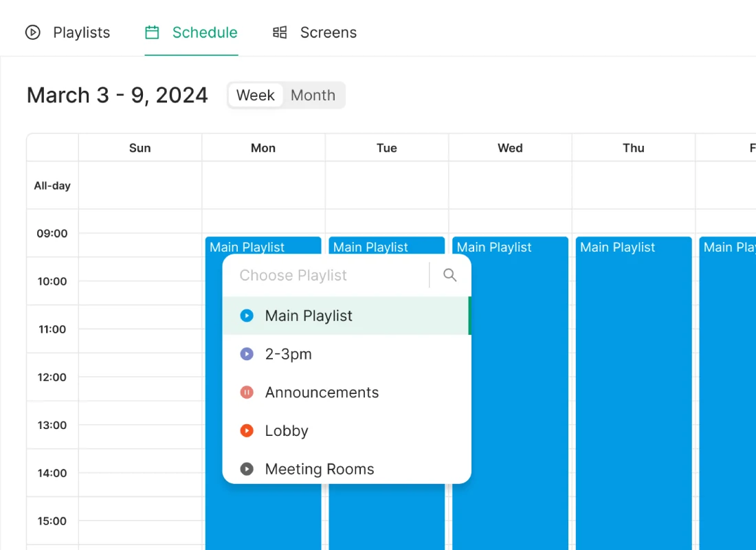Choose Main Playlist from the dropdown list
756x550 pixels.
(x=346, y=316)
